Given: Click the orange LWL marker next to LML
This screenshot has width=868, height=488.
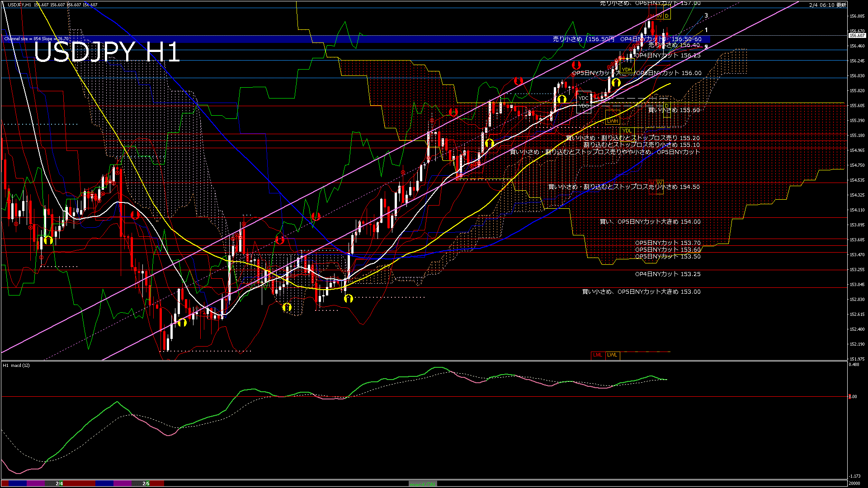Looking at the screenshot, I should coord(612,355).
